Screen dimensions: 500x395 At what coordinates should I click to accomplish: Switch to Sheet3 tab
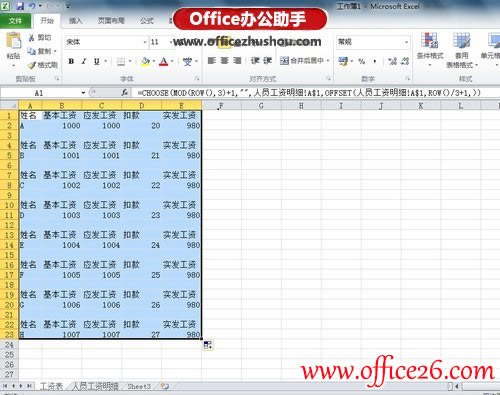tap(139, 386)
